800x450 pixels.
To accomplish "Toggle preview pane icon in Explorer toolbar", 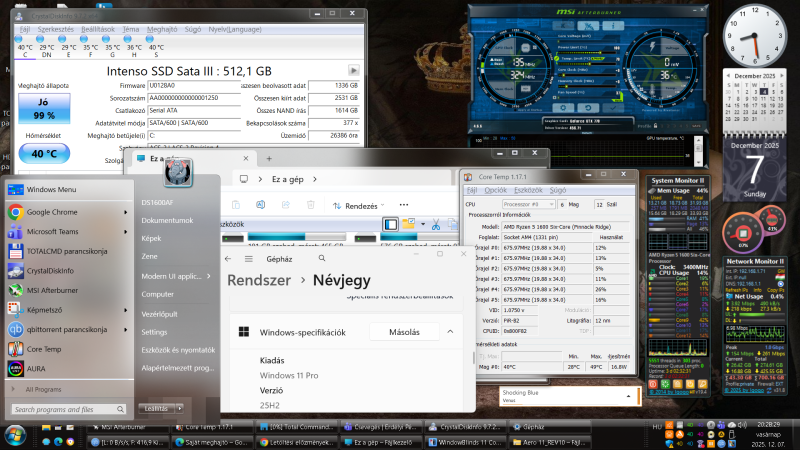I will (x=390, y=224).
